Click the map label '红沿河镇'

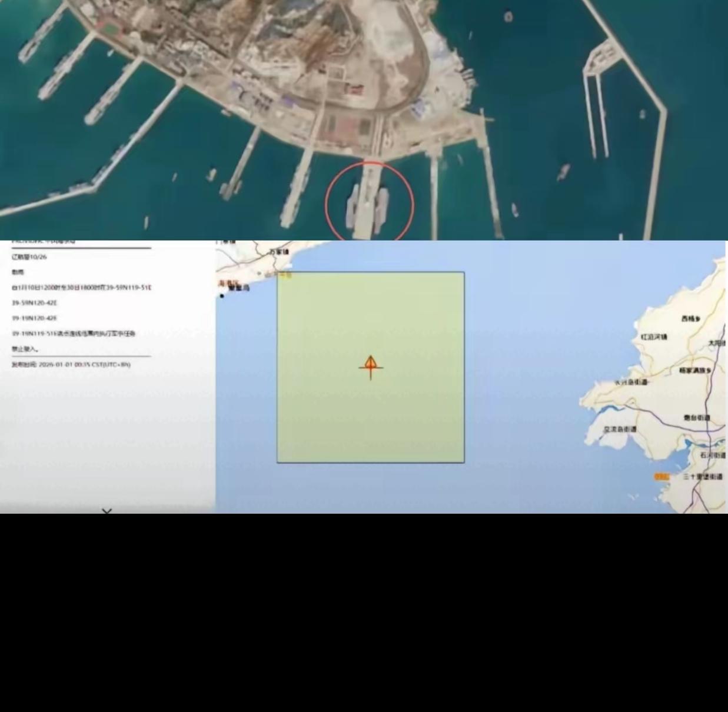pos(654,337)
